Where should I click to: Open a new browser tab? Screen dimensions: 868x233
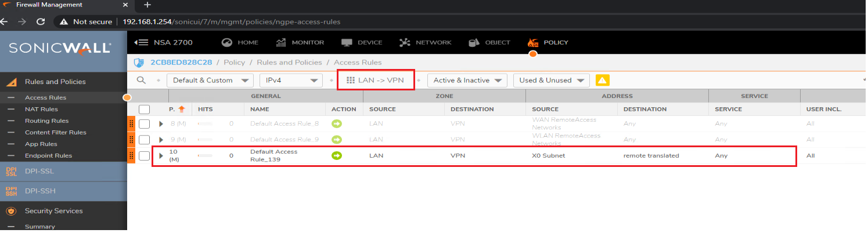[147, 5]
